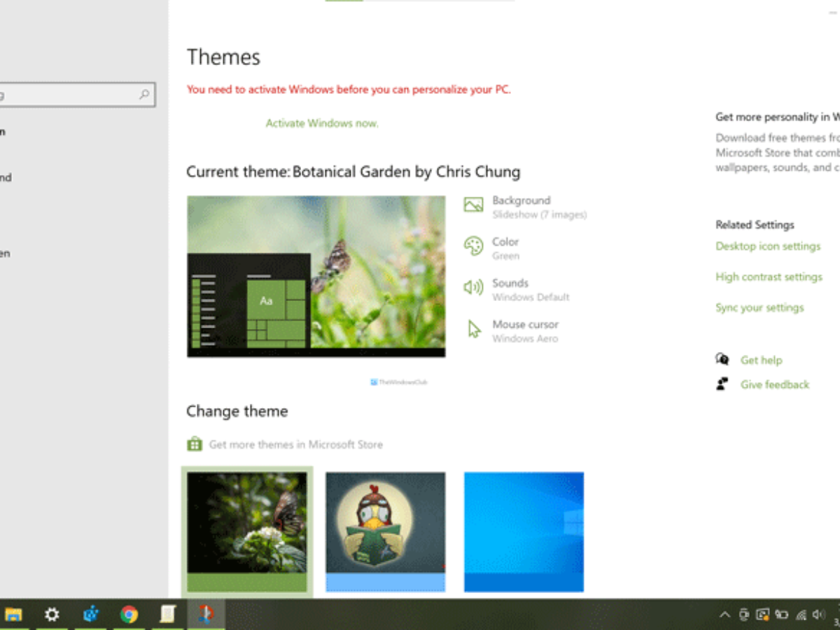840x630 pixels.
Task: Open High contrast settings
Action: pos(769,277)
